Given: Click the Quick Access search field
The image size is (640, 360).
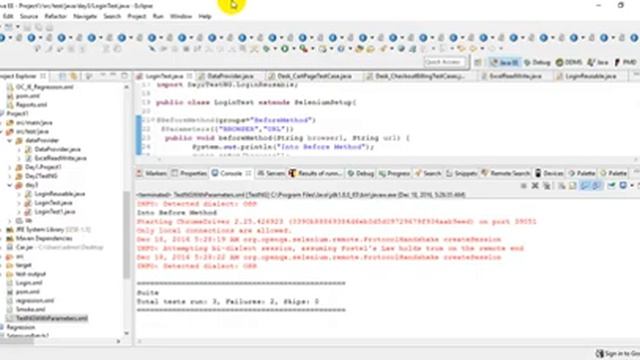Looking at the screenshot, I should pos(444,62).
